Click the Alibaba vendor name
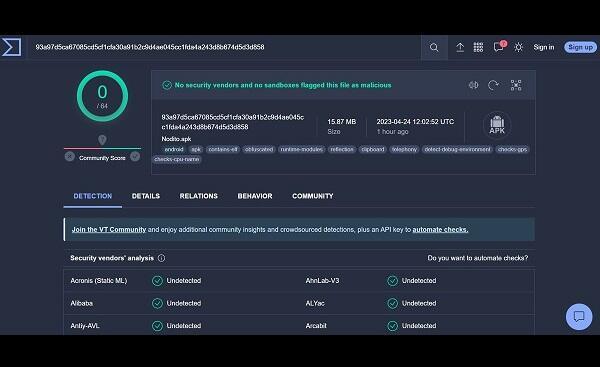The width and height of the screenshot is (600, 367). click(82, 303)
